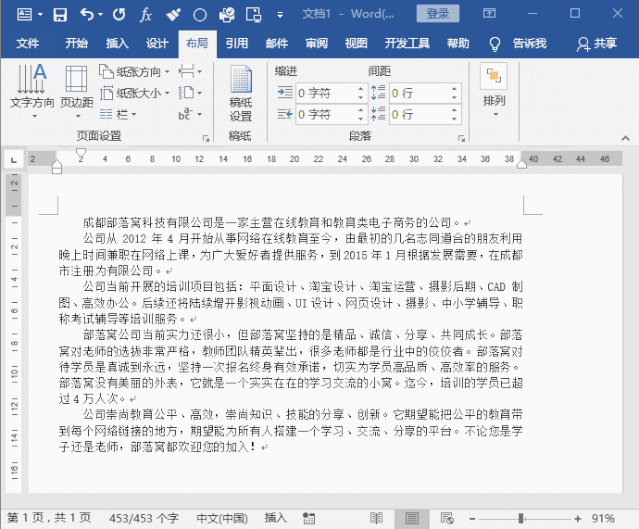Switch to the Home (开始) tab
The height and width of the screenshot is (529, 639).
point(76,43)
